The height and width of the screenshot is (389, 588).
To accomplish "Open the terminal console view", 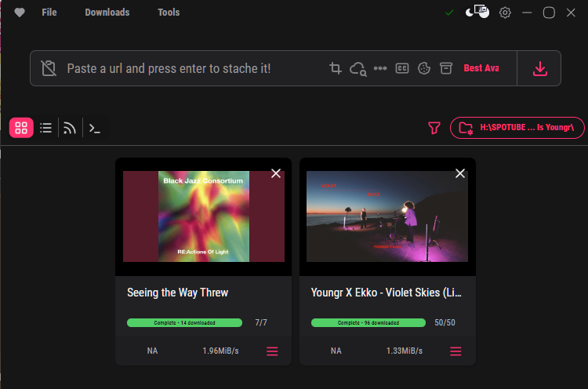I will click(95, 129).
